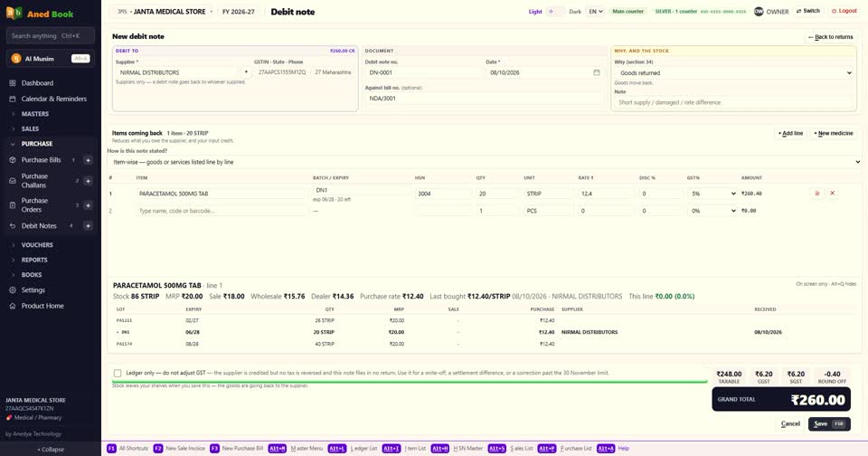Click the Add line button

pyautogui.click(x=790, y=134)
